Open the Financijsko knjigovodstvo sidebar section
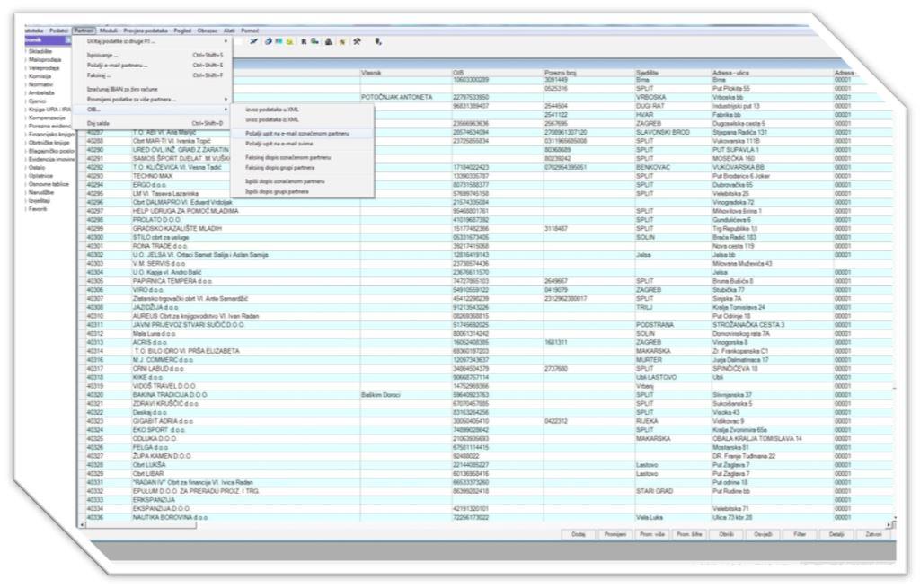Screen dimensions: 920x588 [x=45, y=134]
